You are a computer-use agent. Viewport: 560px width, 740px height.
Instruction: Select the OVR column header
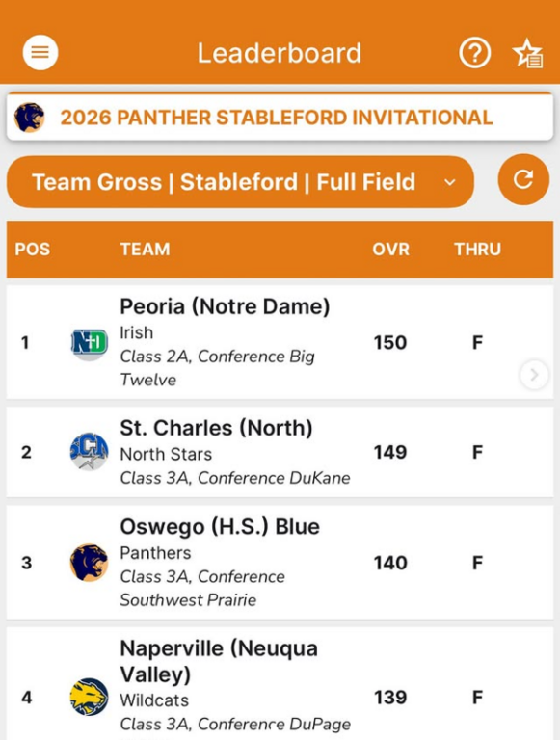(x=390, y=250)
